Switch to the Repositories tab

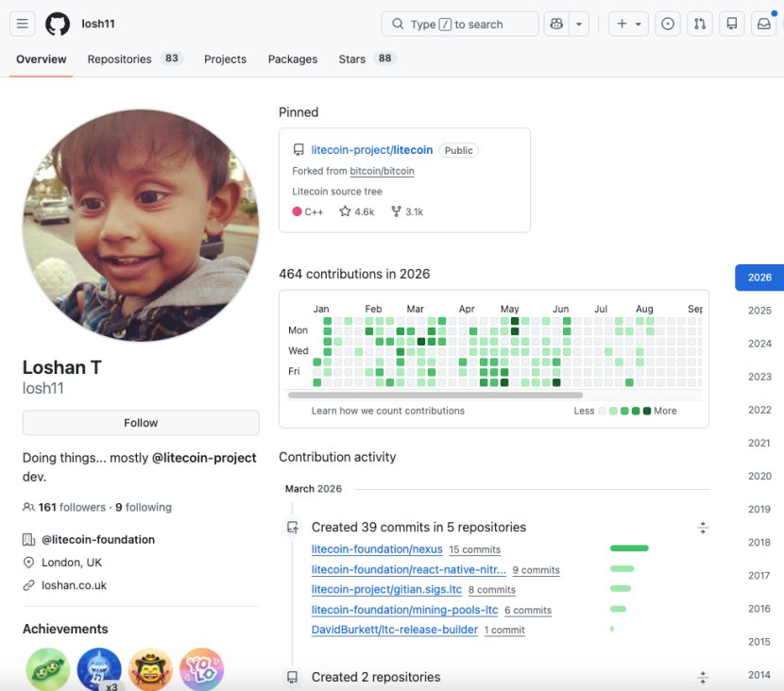click(135, 59)
